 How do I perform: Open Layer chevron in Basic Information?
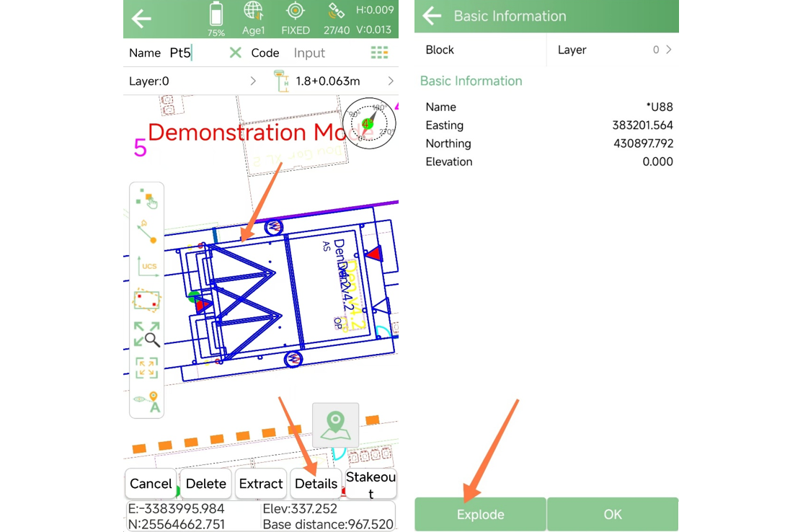(x=668, y=50)
